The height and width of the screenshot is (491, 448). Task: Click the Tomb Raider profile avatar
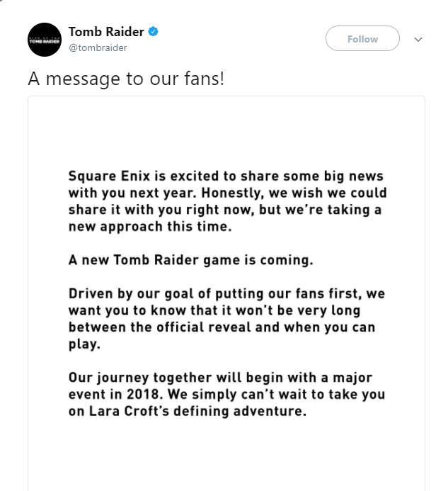pyautogui.click(x=45, y=40)
